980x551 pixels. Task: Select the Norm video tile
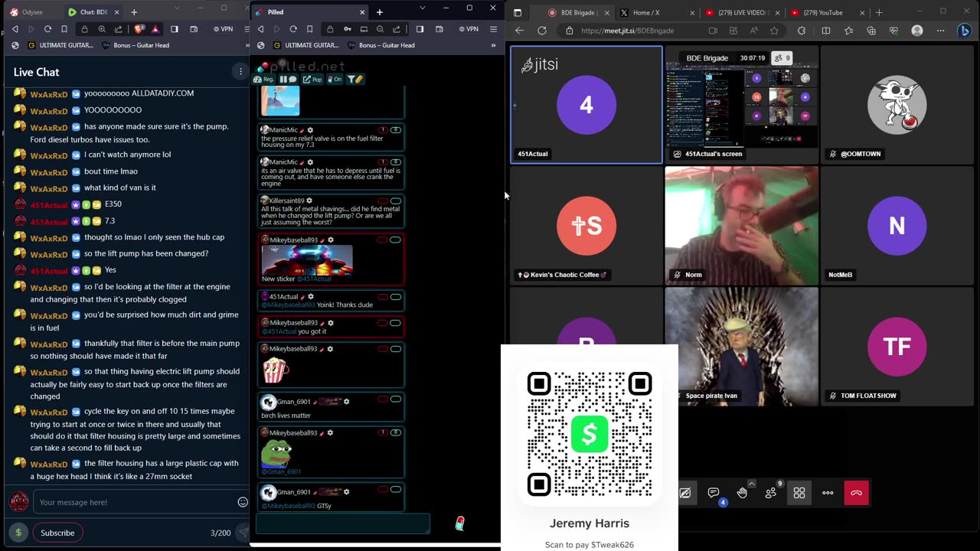pyautogui.click(x=741, y=226)
